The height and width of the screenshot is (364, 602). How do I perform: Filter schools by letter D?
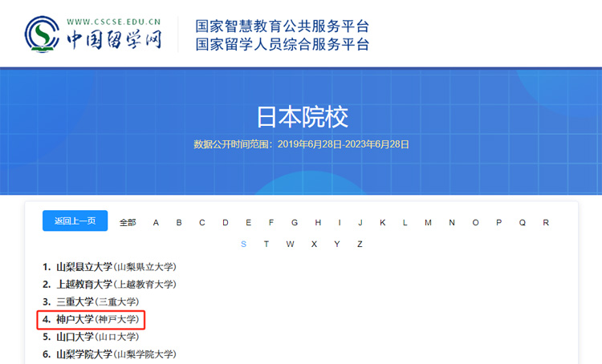click(226, 222)
